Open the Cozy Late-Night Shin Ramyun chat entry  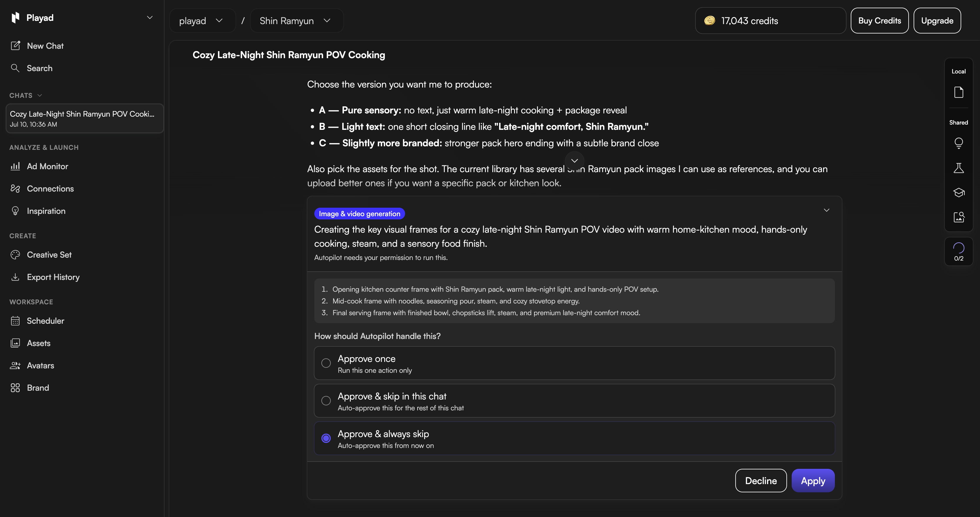pyautogui.click(x=84, y=119)
